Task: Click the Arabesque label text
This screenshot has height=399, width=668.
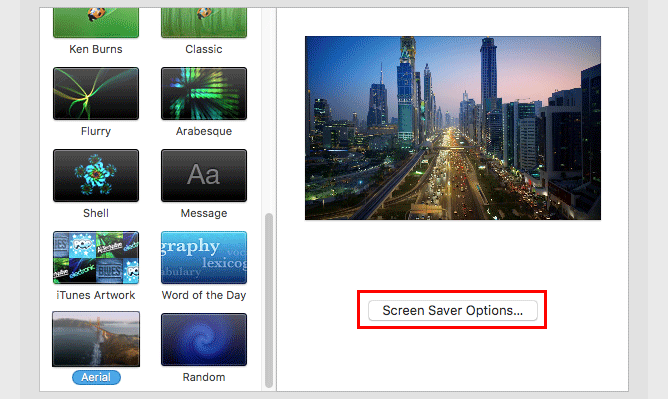Action: [x=204, y=131]
